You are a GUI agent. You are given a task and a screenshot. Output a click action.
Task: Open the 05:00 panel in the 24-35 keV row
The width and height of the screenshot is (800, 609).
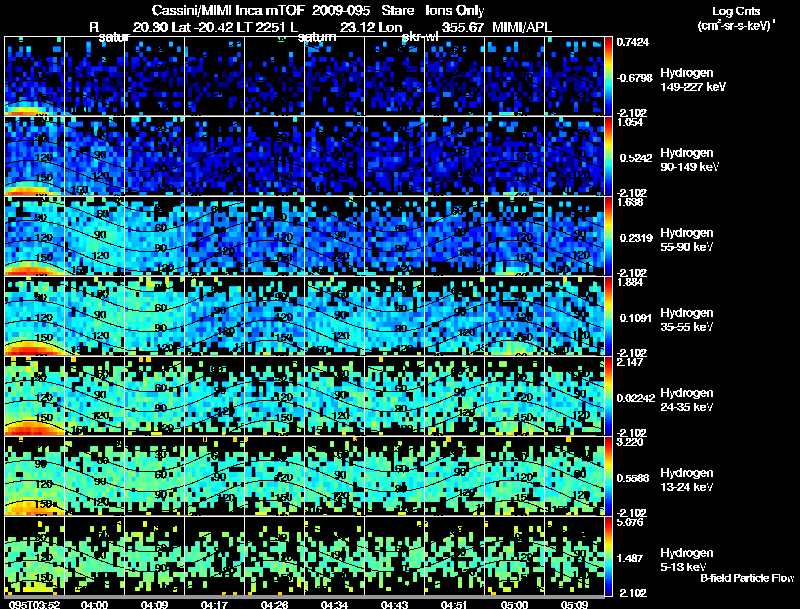click(x=514, y=396)
